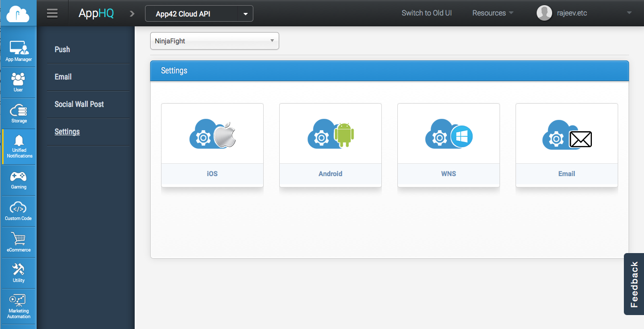Open the rajeev.etc user account menu
The image size is (644, 329).
coord(584,13)
